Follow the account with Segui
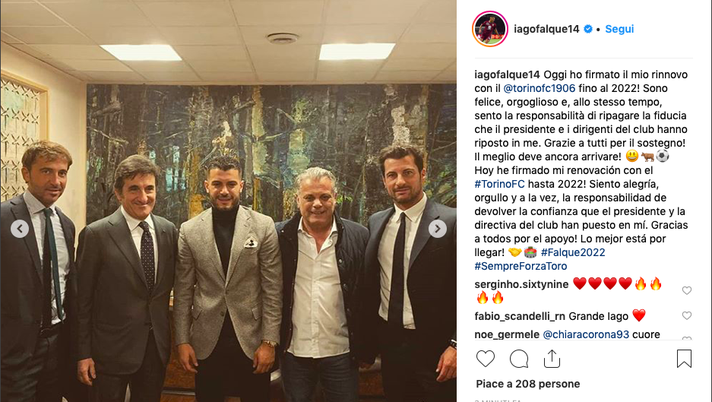This screenshot has height=402, width=712. pyautogui.click(x=619, y=29)
